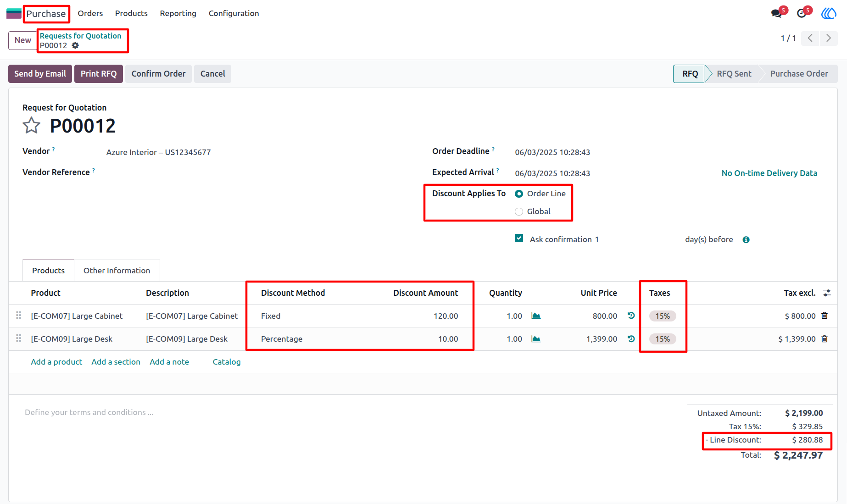Screen dimensions: 847x504
Task: Set status to RFQ Sent
Action: click(734, 74)
